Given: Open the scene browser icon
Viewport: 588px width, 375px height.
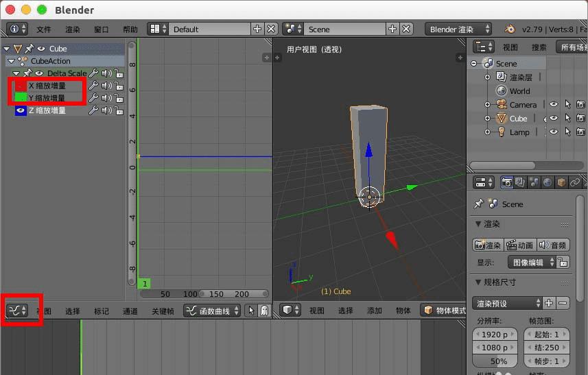Looking at the screenshot, I should 293,29.
